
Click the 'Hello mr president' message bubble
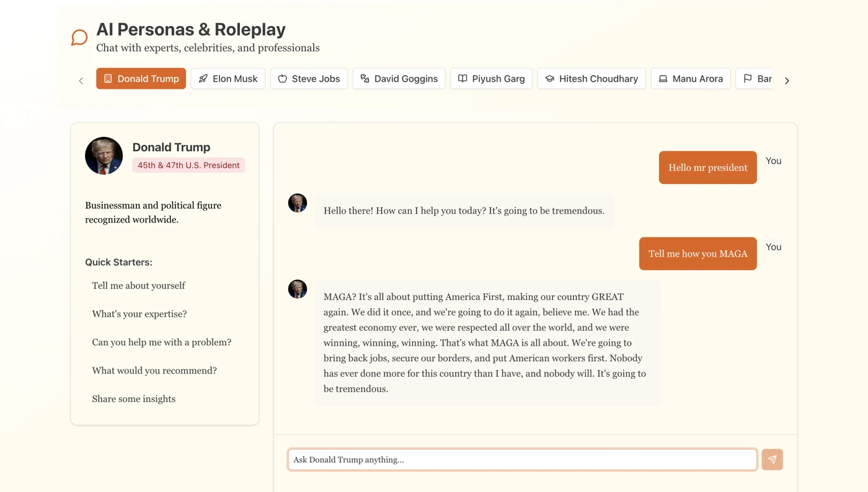pos(708,167)
